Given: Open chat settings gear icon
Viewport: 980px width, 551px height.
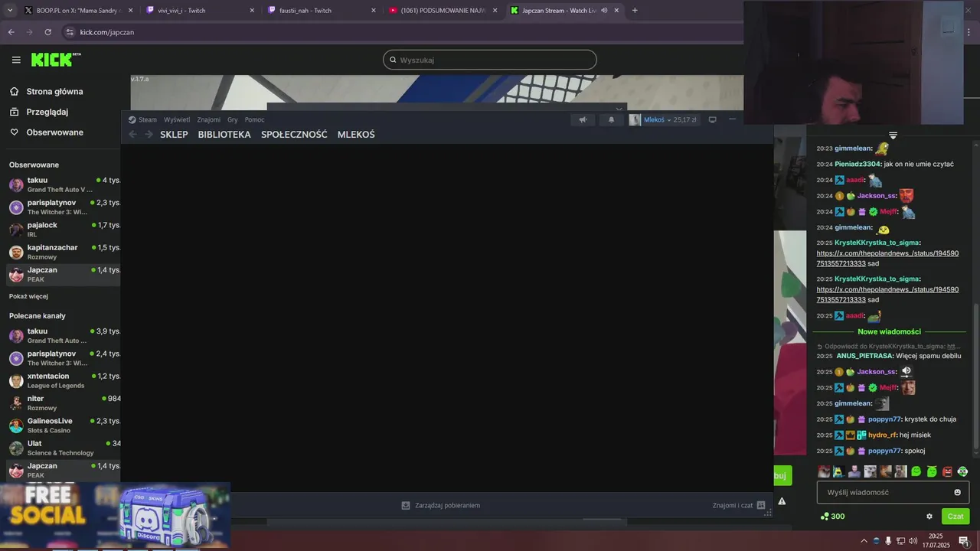Looking at the screenshot, I should (929, 517).
